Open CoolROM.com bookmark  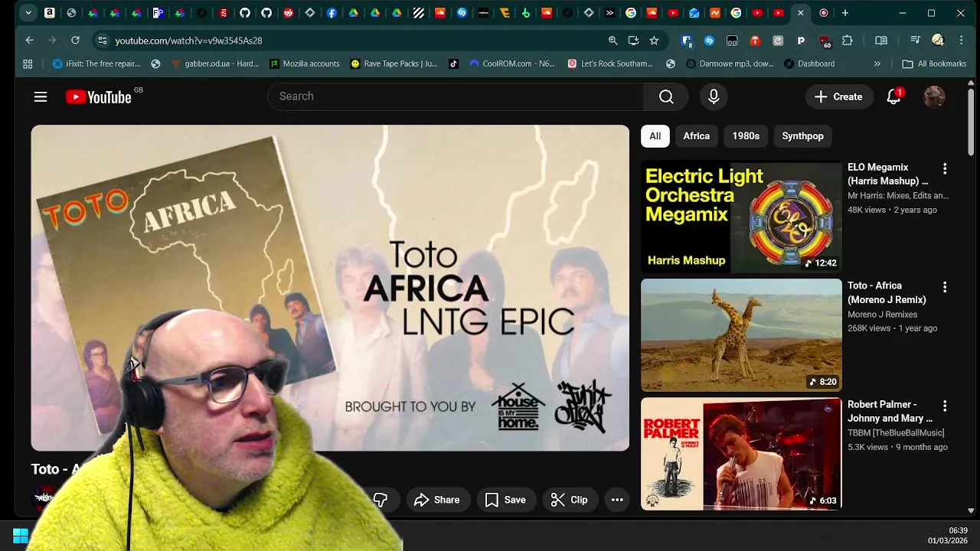(511, 64)
